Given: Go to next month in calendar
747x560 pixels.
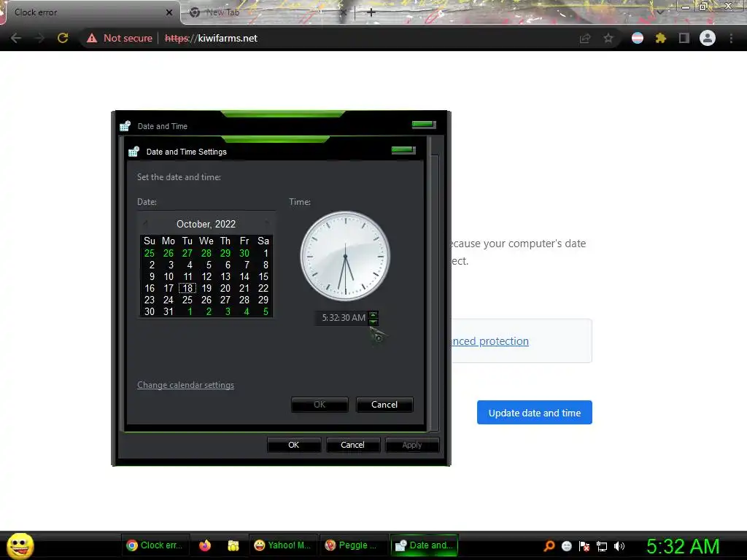Looking at the screenshot, I should (267, 223).
